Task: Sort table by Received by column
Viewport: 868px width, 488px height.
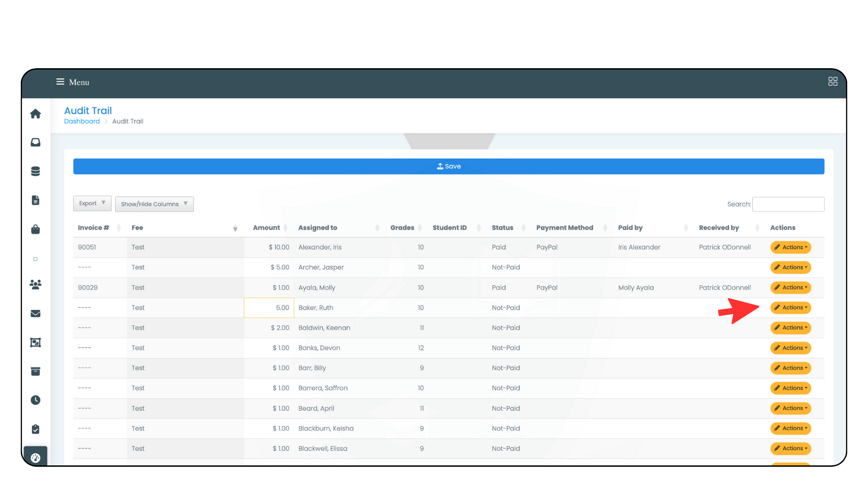Action: 757,228
